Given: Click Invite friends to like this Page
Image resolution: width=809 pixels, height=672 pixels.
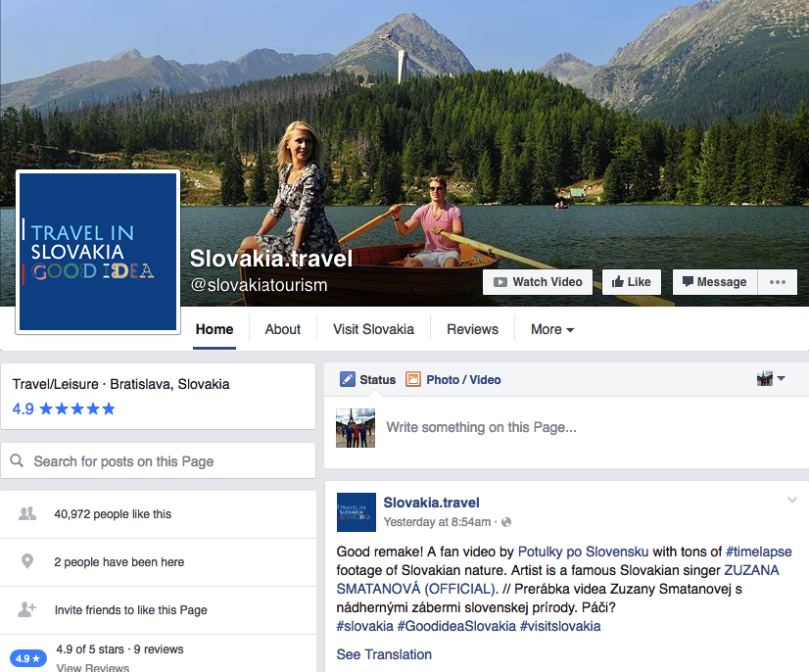Looking at the screenshot, I should click(x=131, y=610).
